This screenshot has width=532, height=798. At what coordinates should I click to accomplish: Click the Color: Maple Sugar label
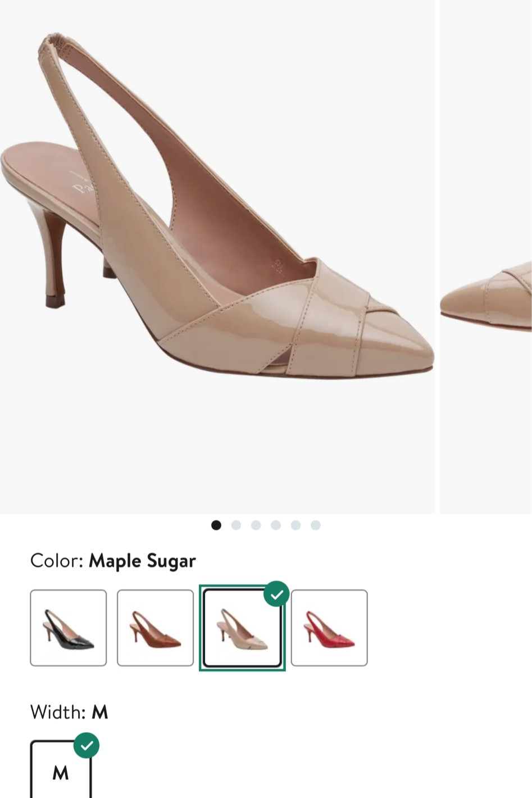point(112,561)
